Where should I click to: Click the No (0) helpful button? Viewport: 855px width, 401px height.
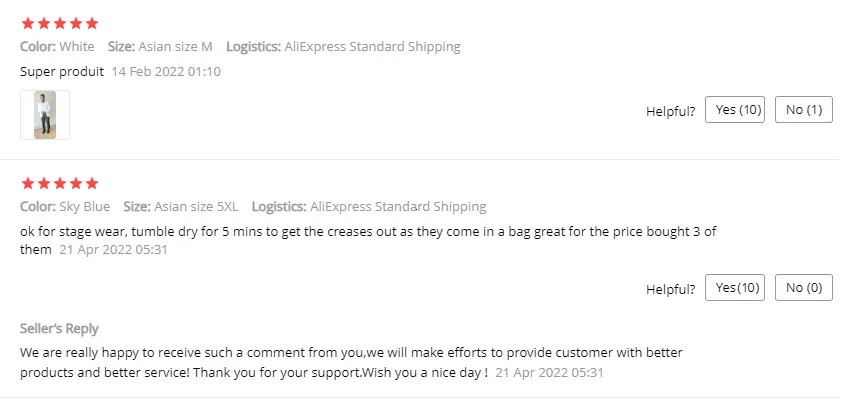(803, 288)
